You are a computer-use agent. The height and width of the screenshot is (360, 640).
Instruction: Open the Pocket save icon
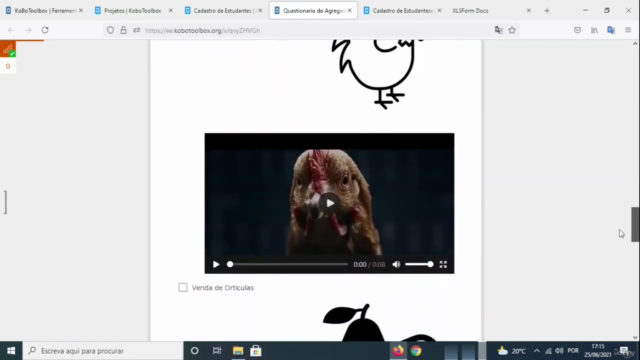[577, 30]
